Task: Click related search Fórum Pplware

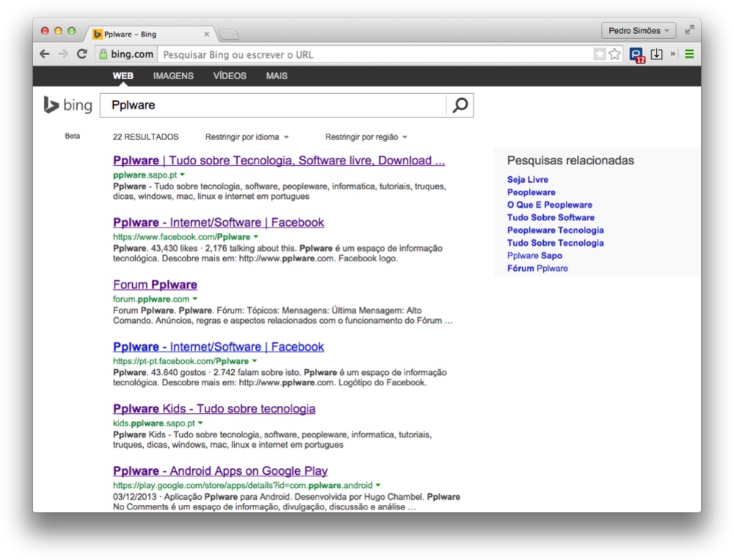Action: 537,268
